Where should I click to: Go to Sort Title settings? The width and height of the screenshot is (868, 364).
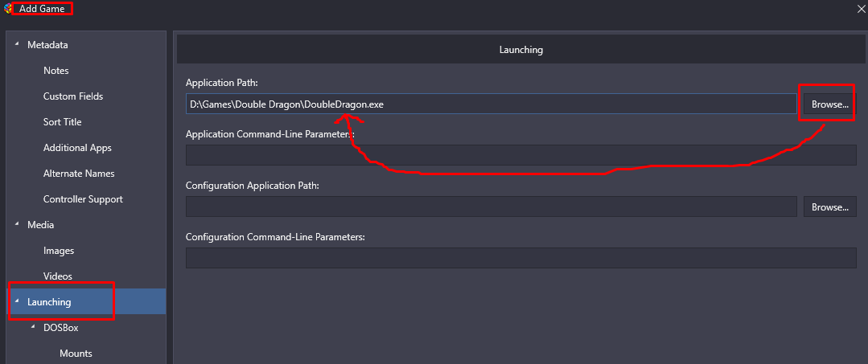63,121
